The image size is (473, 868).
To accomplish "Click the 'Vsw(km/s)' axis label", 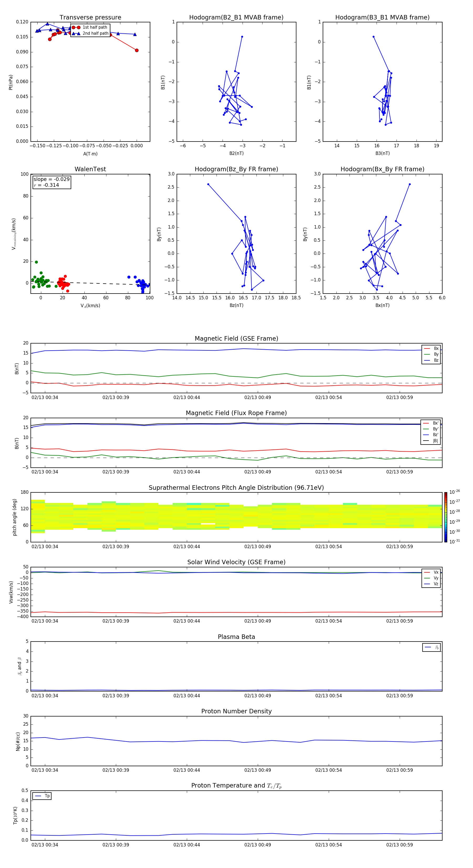I will click(x=11, y=592).
